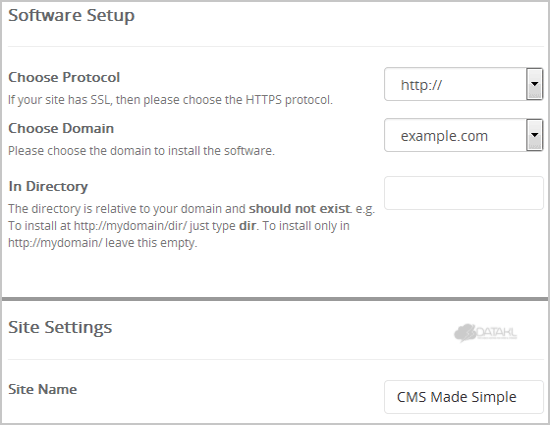The image size is (550, 425).
Task: Click the http://mydomain/dir/ example text
Action: (130, 226)
